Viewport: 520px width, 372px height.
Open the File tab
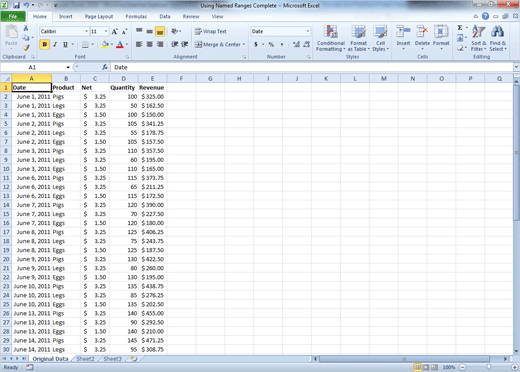coord(13,16)
